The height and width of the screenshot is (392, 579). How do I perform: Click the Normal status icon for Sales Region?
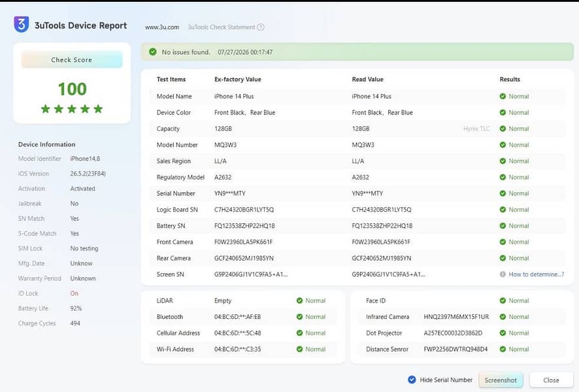coord(503,161)
